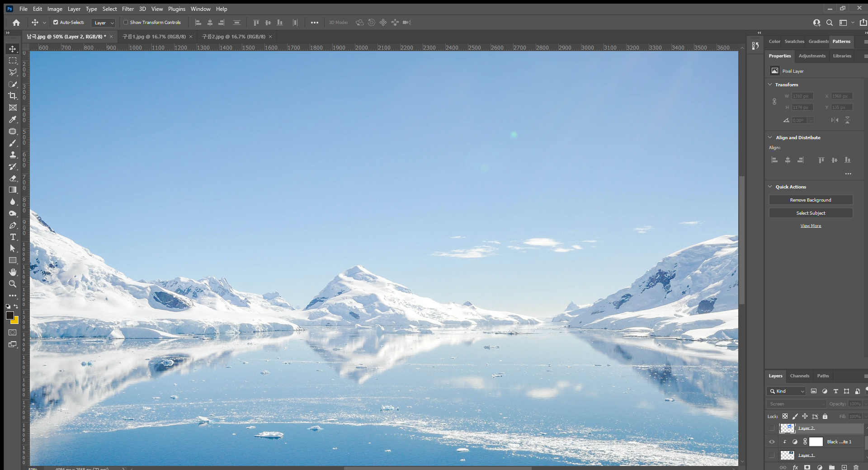
Task: Add layer mask from Layers panel bottom
Action: pyautogui.click(x=807, y=467)
